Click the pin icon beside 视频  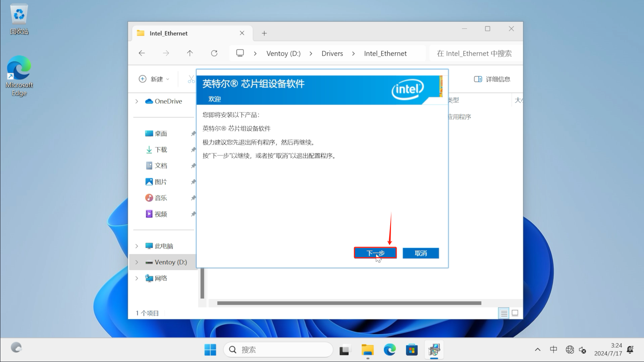coord(193,214)
